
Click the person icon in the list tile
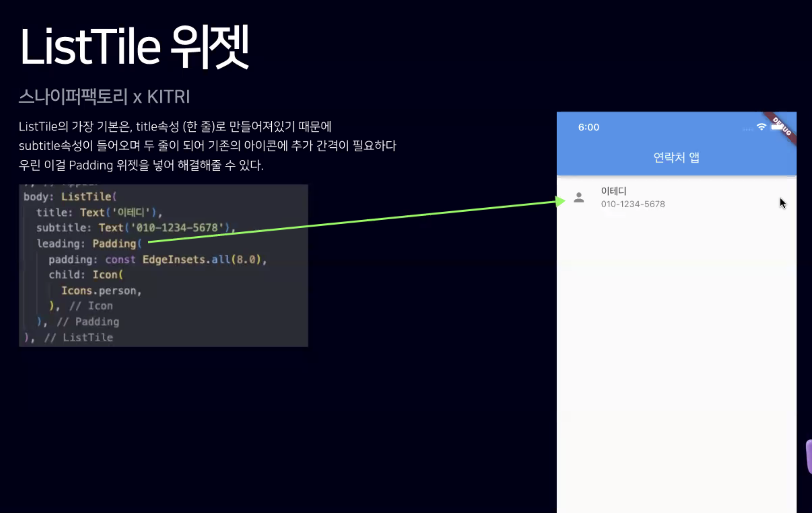tap(579, 198)
